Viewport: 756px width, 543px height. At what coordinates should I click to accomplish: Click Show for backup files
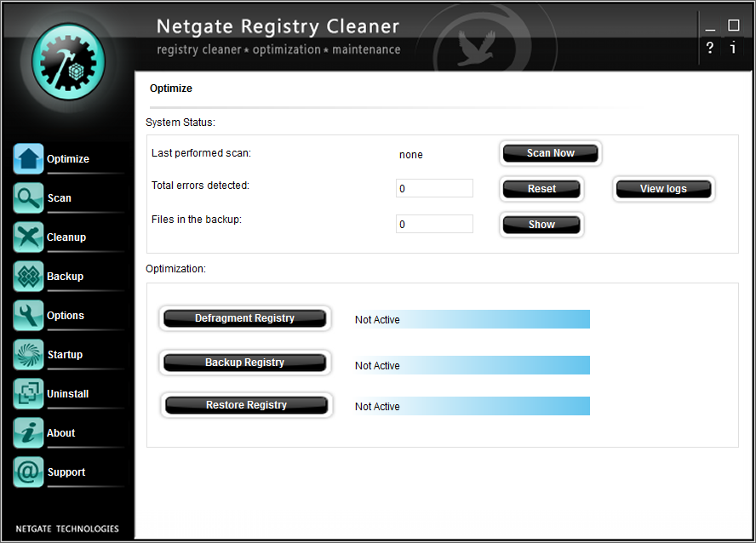click(541, 225)
